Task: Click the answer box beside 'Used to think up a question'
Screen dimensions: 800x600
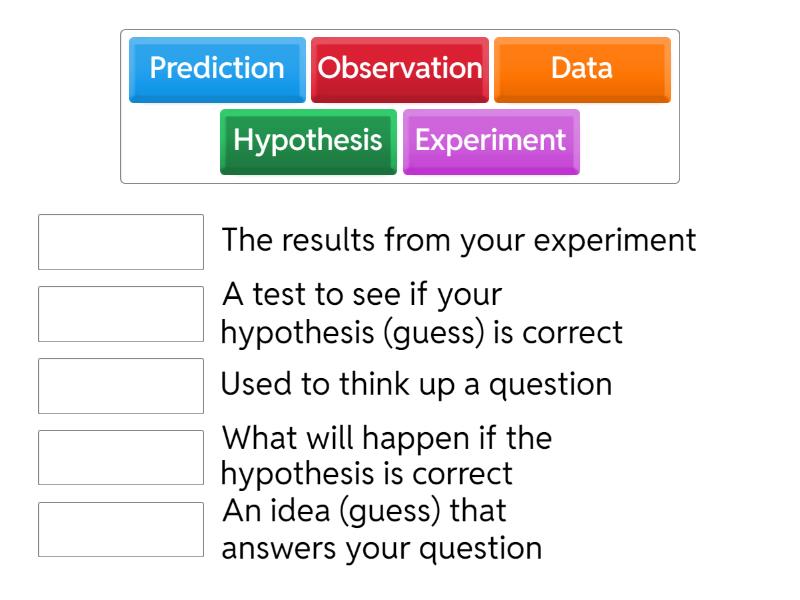Action: tap(119, 386)
